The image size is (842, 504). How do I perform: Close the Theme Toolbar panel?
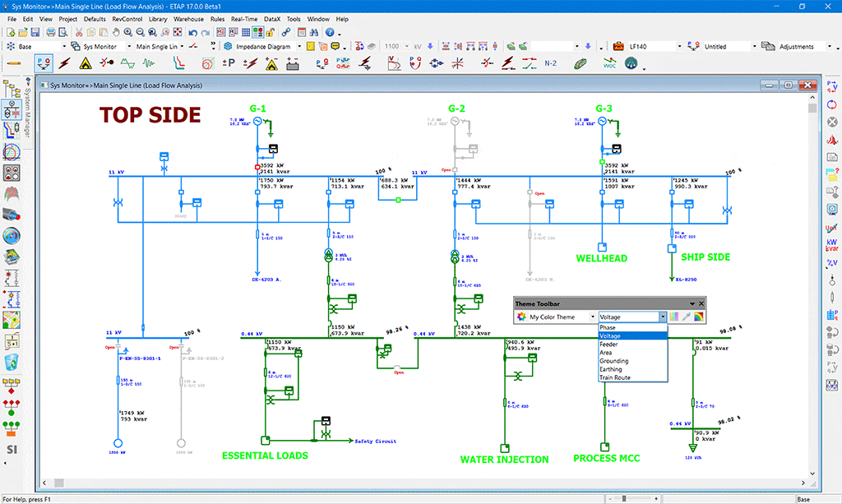coord(702,303)
